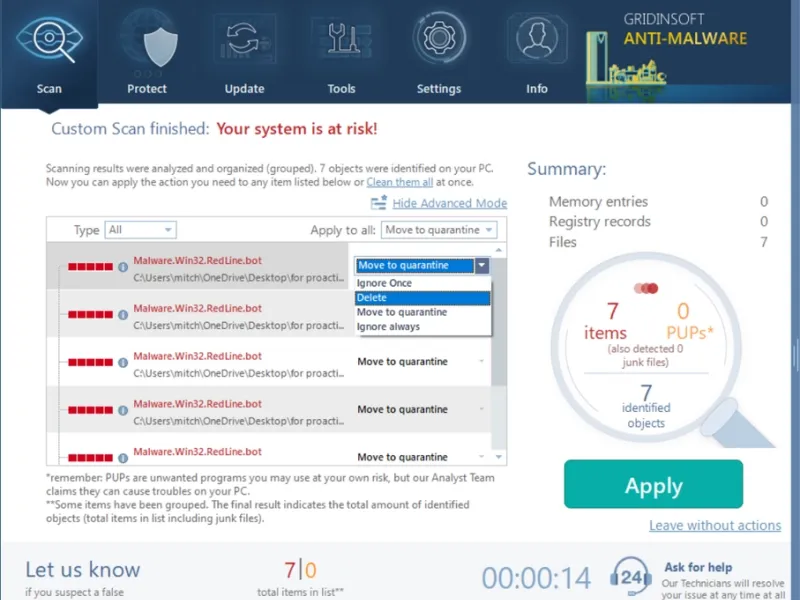
Task: Click threat level bar of first entry
Action: pyautogui.click(x=90, y=267)
